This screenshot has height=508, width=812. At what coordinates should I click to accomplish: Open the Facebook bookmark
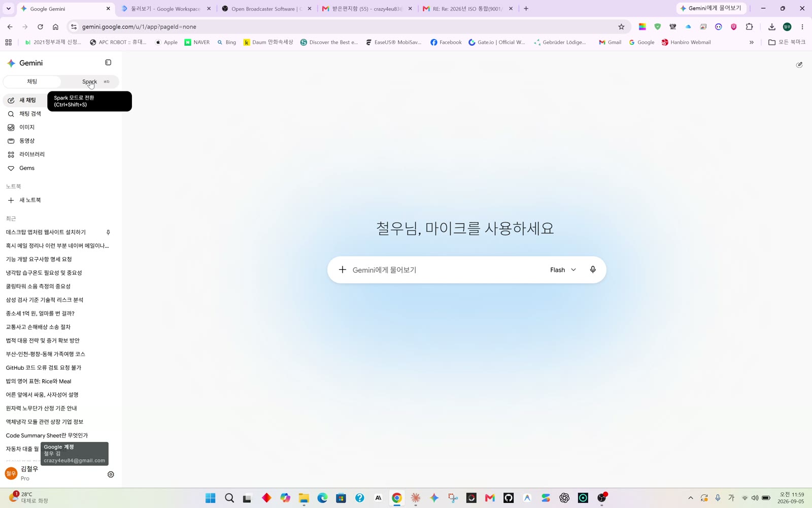click(446, 42)
